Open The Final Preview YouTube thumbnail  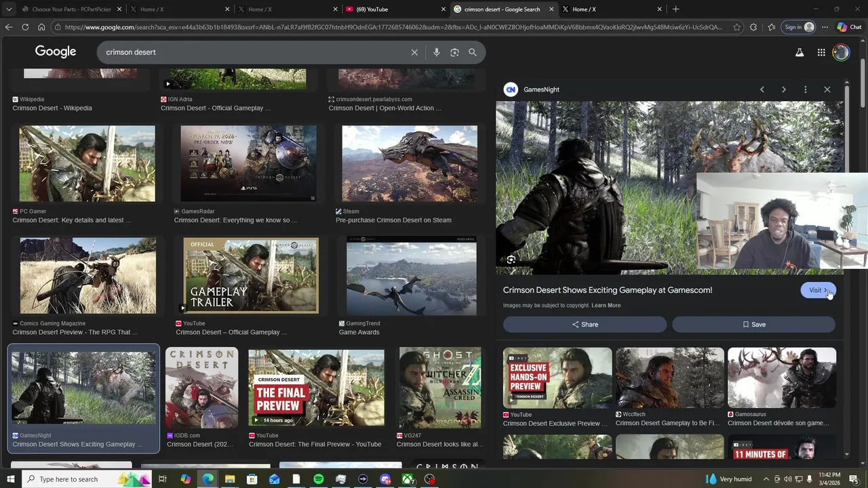pos(316,388)
